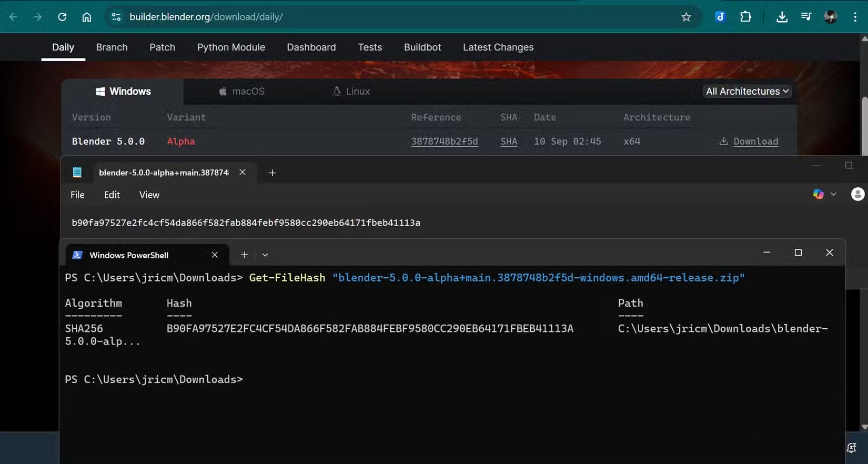Viewport: 868px width, 464px height.
Task: Download the Blender 5.0.0 Alpha build
Action: point(755,141)
